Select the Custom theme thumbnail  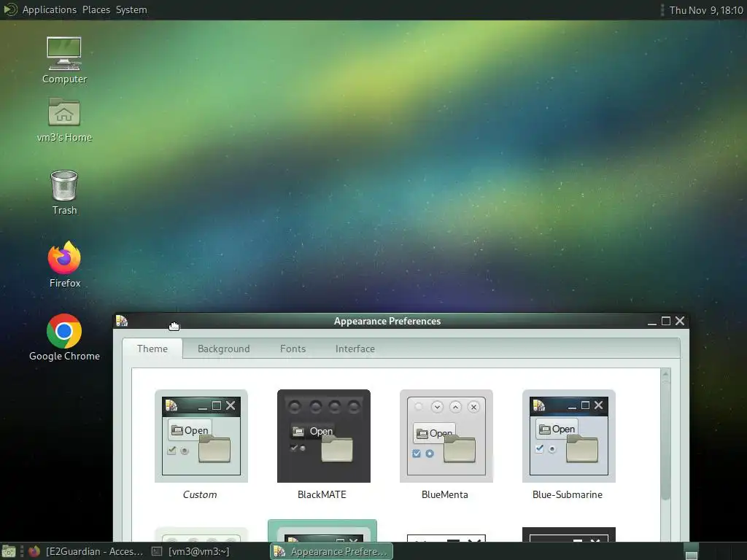(x=201, y=436)
